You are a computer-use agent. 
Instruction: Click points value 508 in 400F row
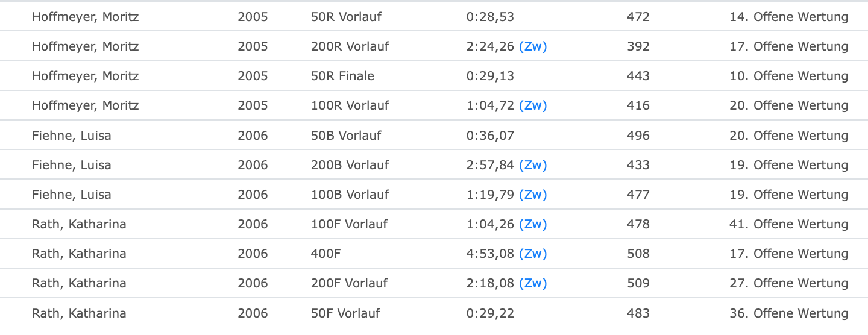pos(638,254)
